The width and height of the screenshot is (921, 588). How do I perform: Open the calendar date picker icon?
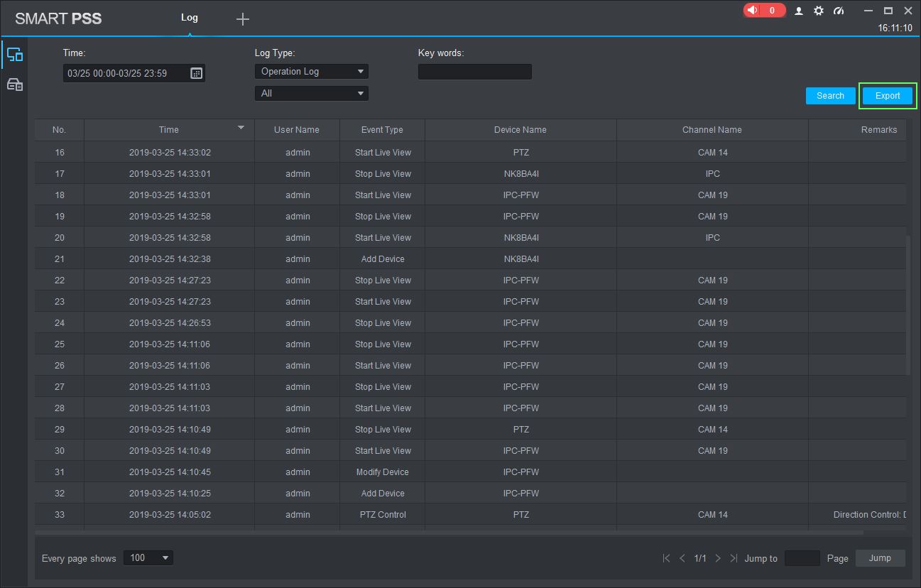point(196,72)
